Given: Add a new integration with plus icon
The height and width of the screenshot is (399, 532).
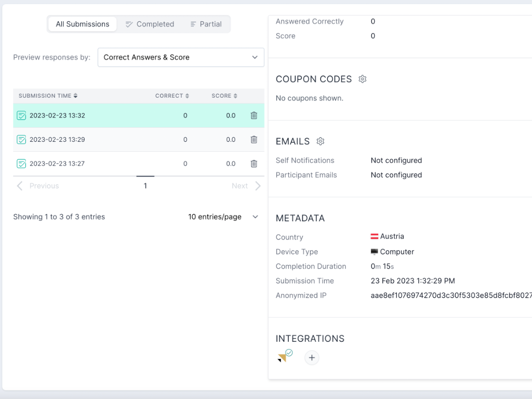Looking at the screenshot, I should click(x=312, y=358).
